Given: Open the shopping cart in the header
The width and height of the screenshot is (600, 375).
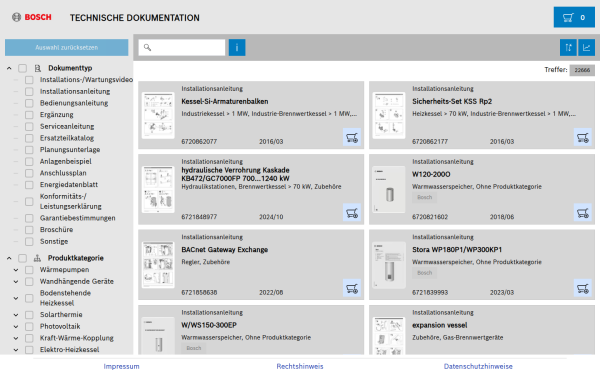Looking at the screenshot, I should tap(574, 17).
